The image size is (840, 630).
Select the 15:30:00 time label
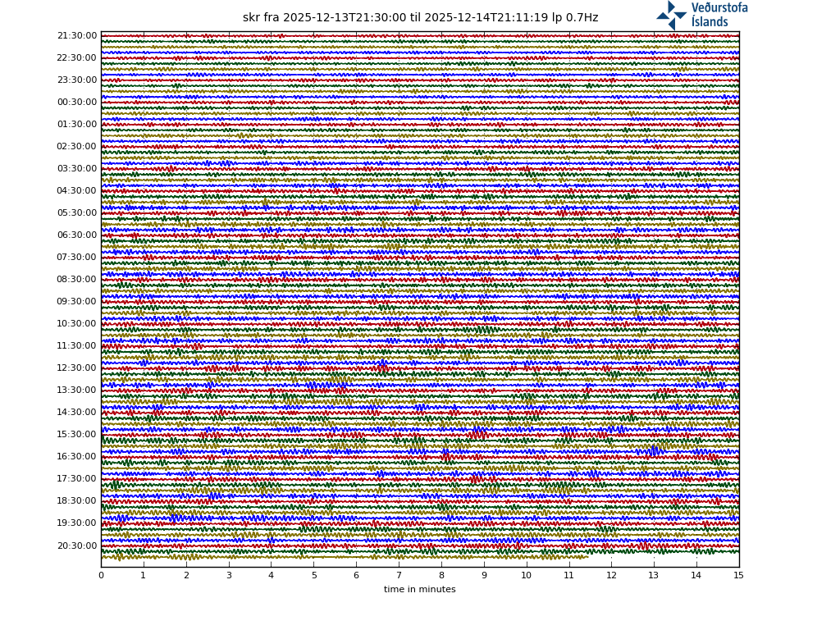click(x=77, y=435)
